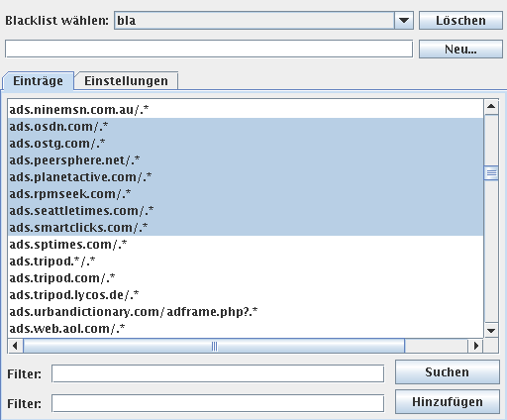This screenshot has width=507, height=420.
Task: Select entry ads.osdn.com/.*
Action: 246,126
